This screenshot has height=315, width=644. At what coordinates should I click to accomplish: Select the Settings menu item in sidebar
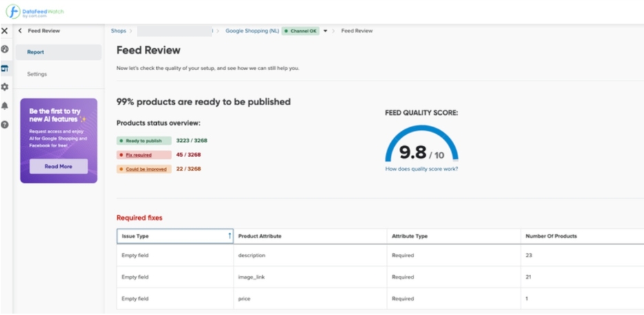(37, 74)
